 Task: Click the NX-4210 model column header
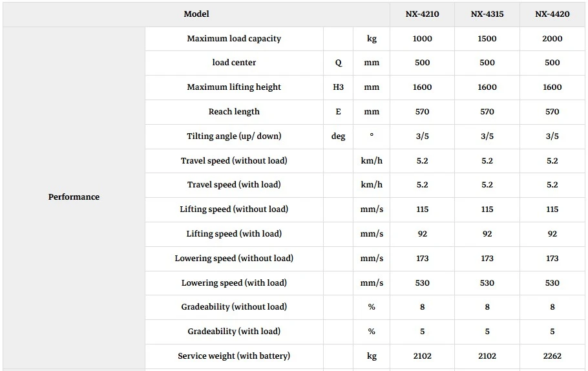pyautogui.click(x=422, y=14)
